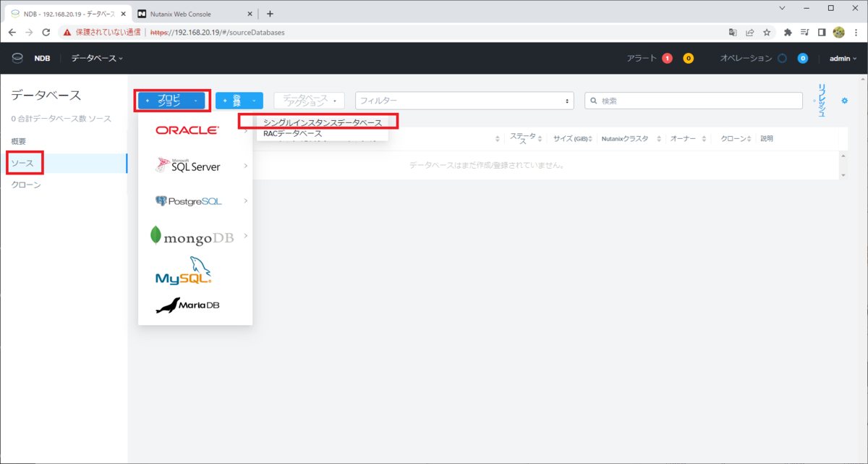Expand the SQL Server submenu chevron
Image resolution: width=868 pixels, height=464 pixels.
246,166
